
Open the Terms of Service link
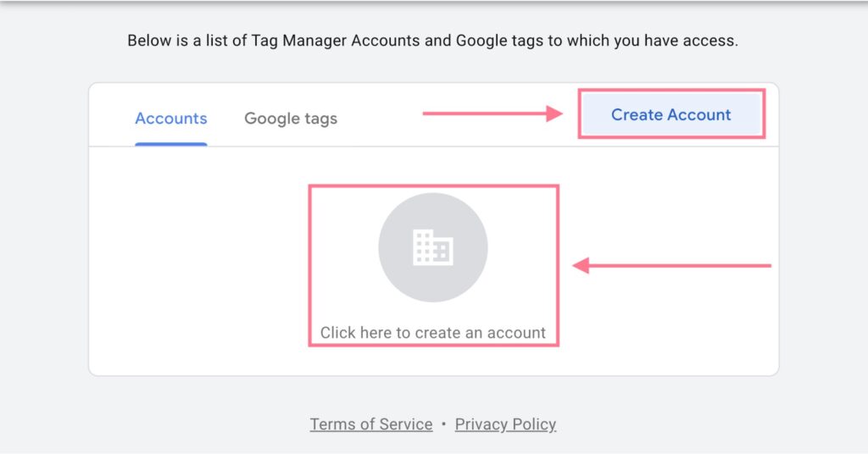pos(371,424)
